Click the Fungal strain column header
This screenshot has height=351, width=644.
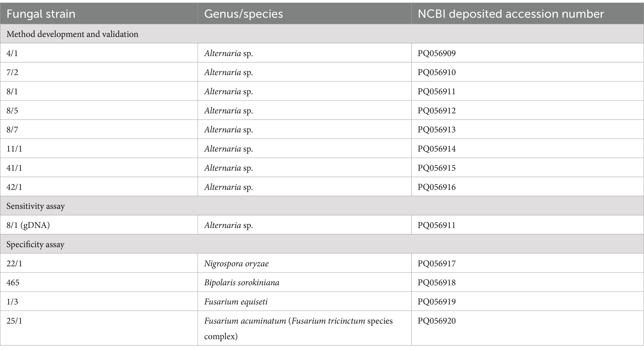99,14
